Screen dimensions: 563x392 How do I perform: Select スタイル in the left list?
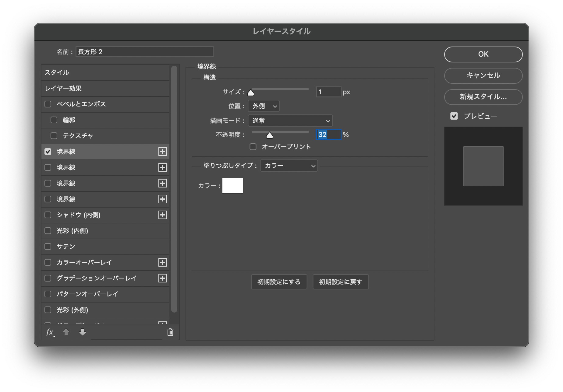coord(105,72)
